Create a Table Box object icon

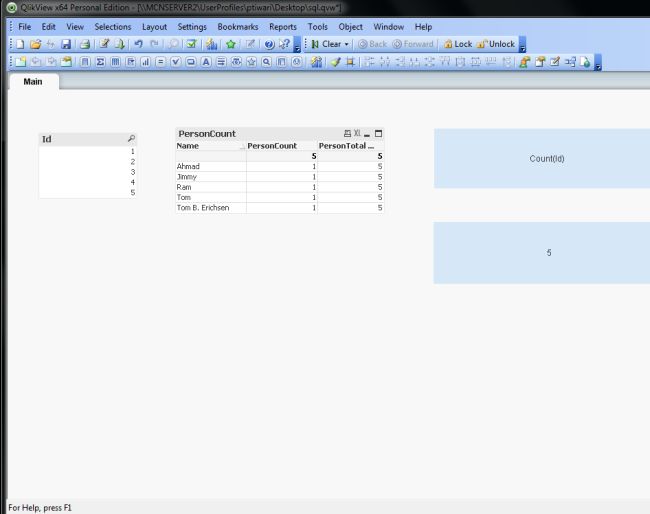[x=115, y=62]
